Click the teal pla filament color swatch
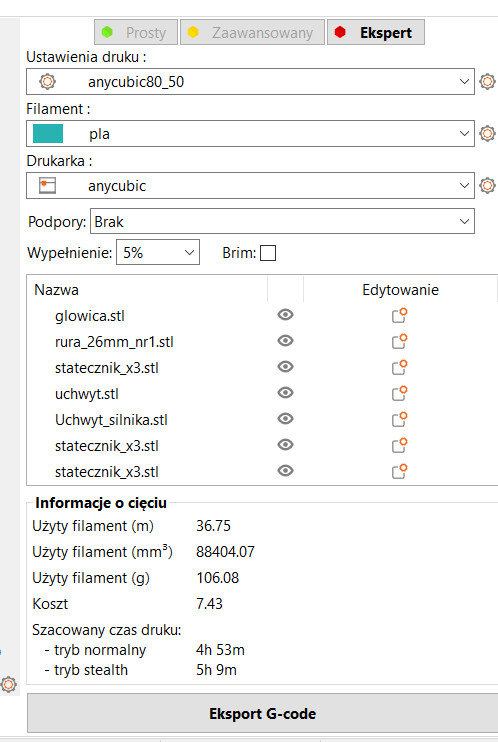 click(x=48, y=133)
